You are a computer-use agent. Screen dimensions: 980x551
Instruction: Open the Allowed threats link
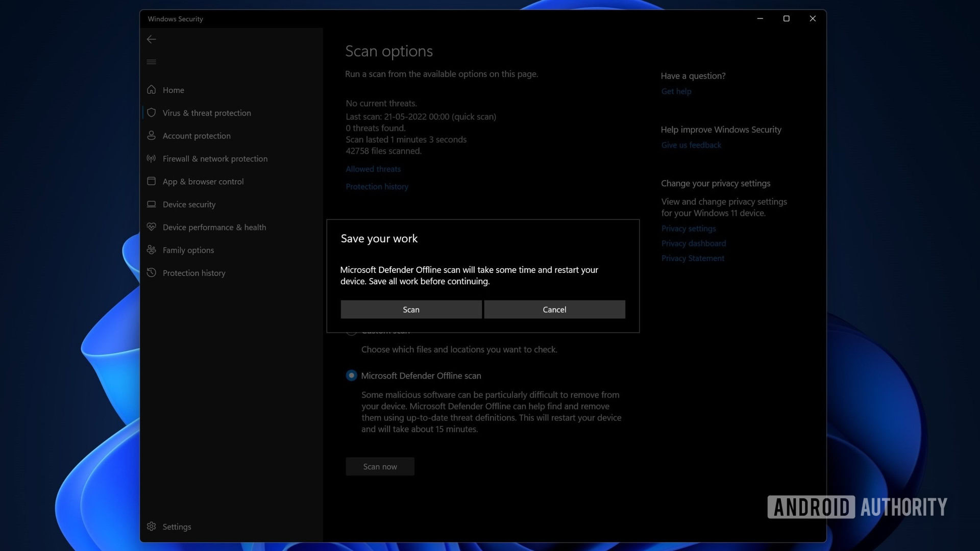[x=372, y=168]
